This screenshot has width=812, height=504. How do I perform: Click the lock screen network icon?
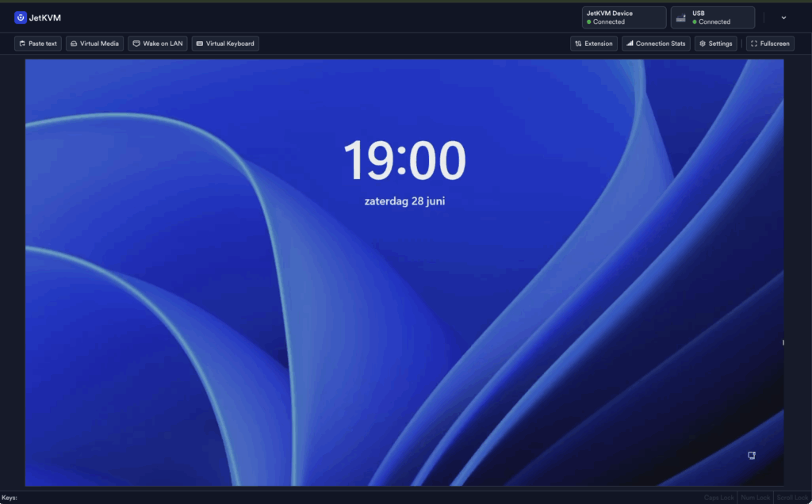pyautogui.click(x=751, y=456)
